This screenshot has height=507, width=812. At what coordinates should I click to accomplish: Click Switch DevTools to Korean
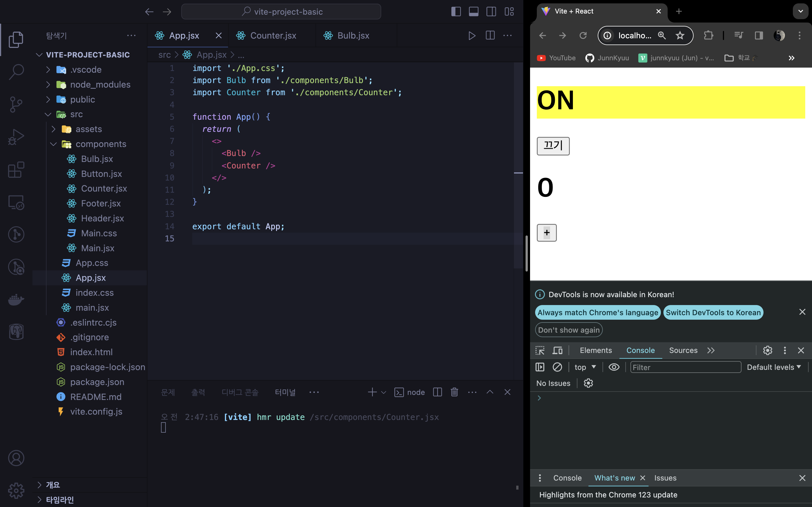(x=713, y=313)
